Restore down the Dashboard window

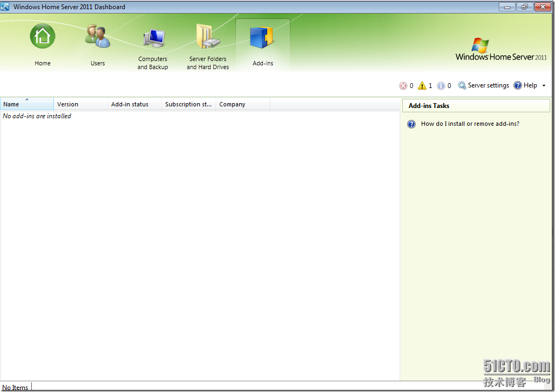click(x=525, y=6)
